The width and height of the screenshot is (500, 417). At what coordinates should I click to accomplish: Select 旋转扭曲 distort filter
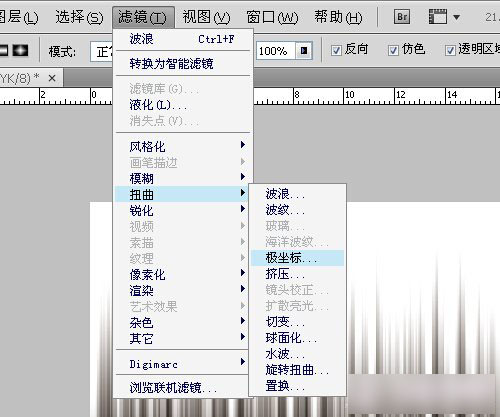click(297, 370)
